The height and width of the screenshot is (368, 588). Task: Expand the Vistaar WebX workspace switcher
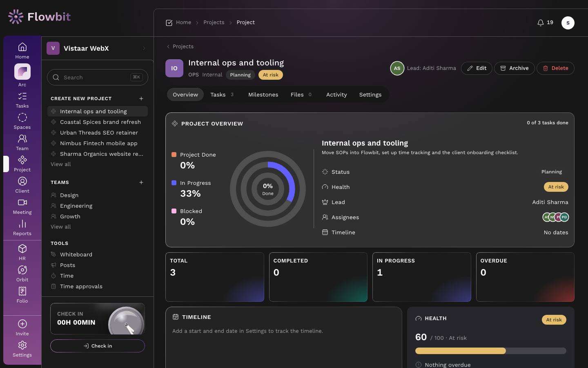coord(97,48)
